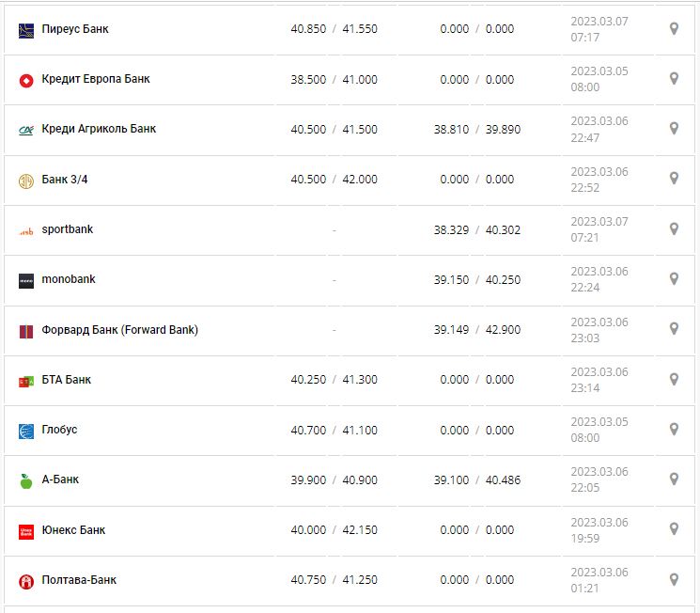Open the Кредит Европа Банк link
This screenshot has height=613, width=700.
click(96, 79)
